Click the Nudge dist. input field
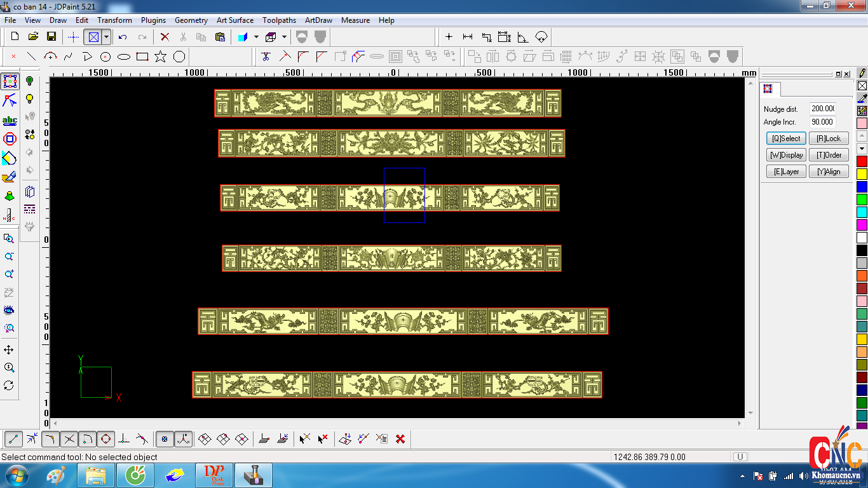Viewport: 868px width, 488px height. tap(822, 109)
